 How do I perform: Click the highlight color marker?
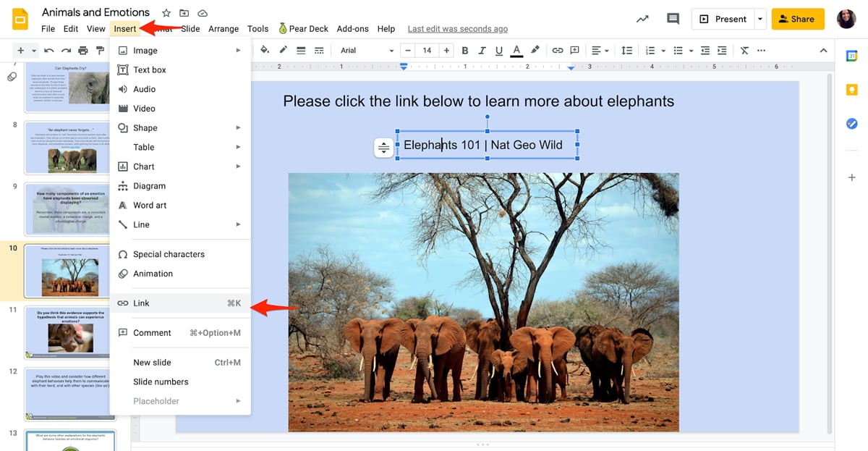[x=535, y=51]
